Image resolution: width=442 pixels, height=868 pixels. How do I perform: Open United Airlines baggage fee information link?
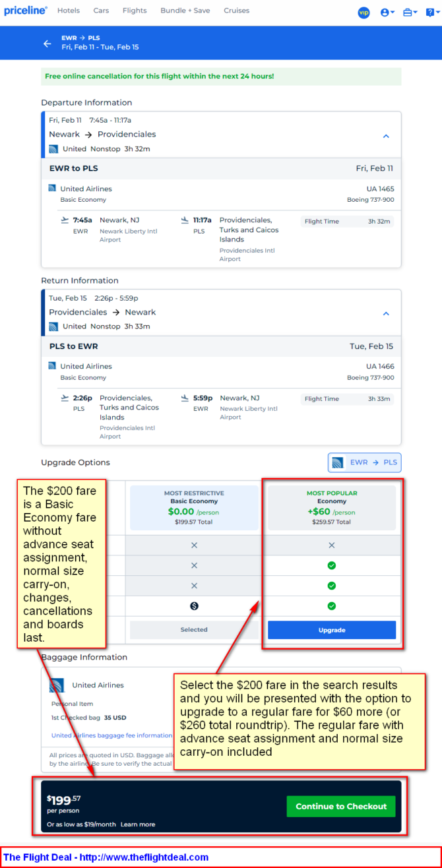[111, 735]
